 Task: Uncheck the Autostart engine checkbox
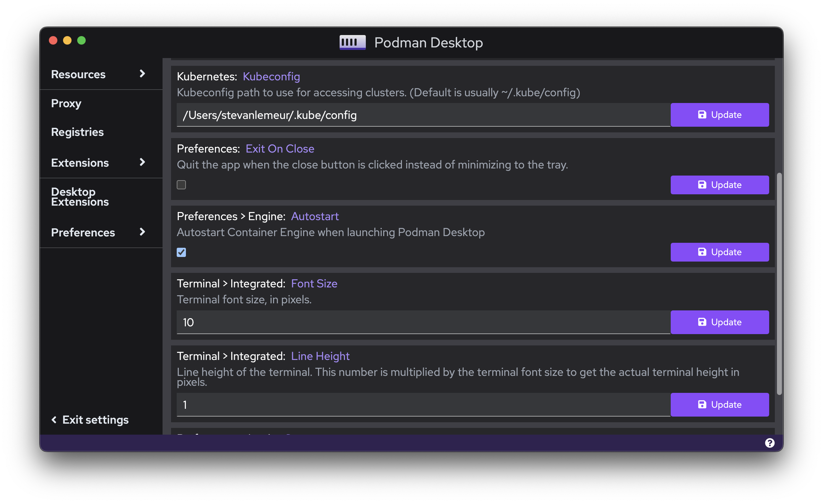181,252
